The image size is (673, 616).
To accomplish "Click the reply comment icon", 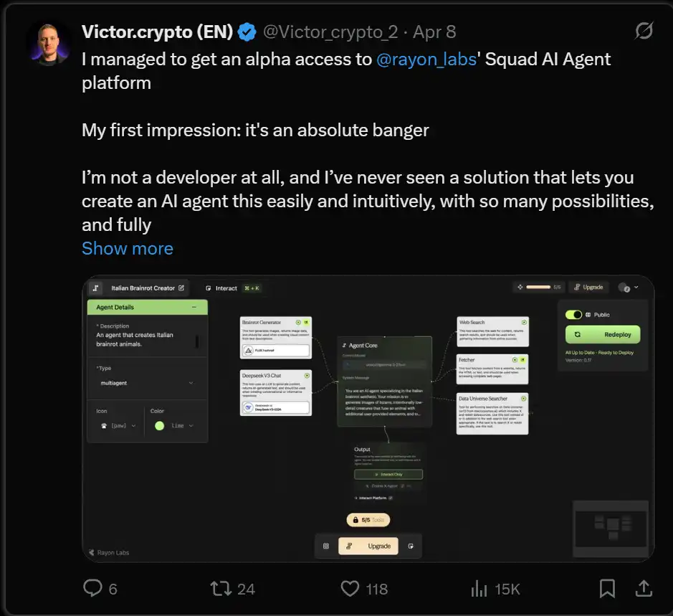I will [93, 589].
